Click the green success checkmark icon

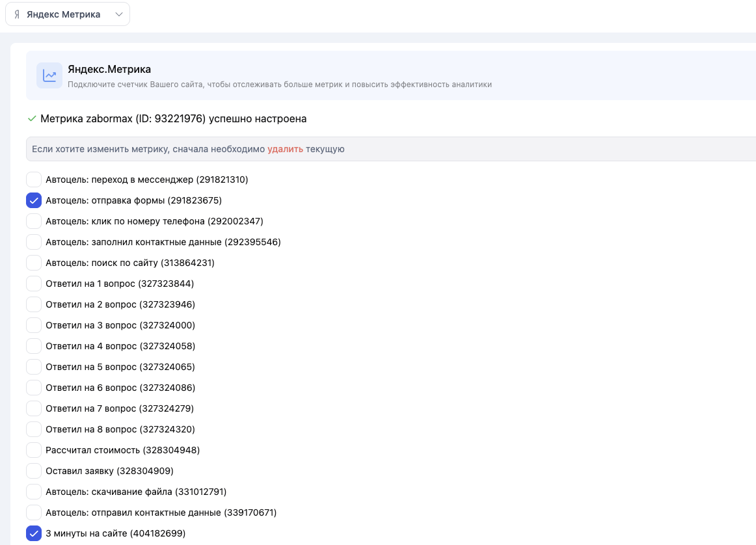click(x=31, y=118)
